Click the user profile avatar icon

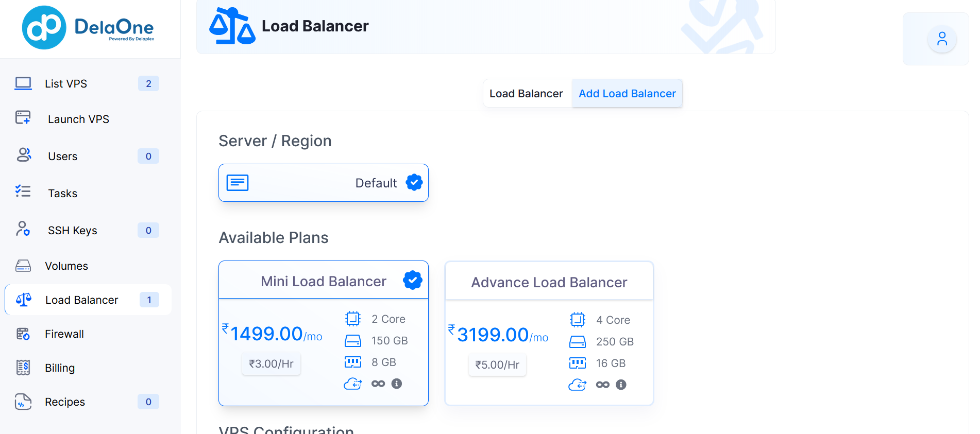coord(941,39)
